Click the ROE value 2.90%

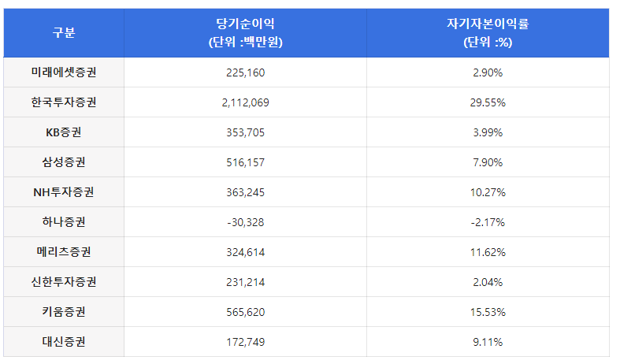(x=488, y=72)
